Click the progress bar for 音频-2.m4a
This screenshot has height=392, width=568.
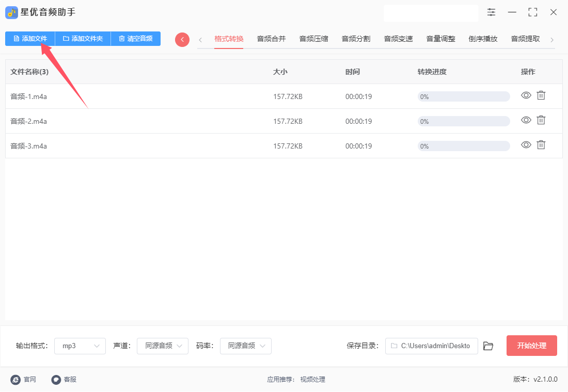[464, 121]
